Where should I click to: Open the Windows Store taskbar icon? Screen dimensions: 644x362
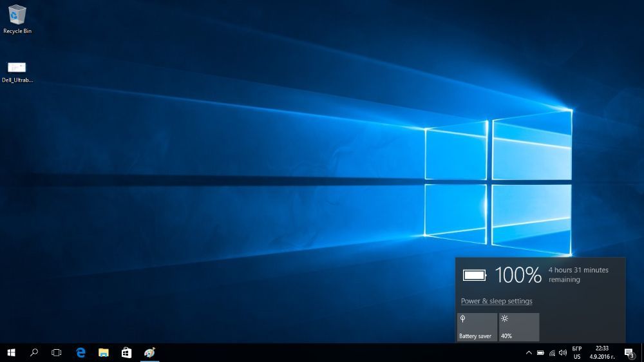pyautogui.click(x=126, y=352)
